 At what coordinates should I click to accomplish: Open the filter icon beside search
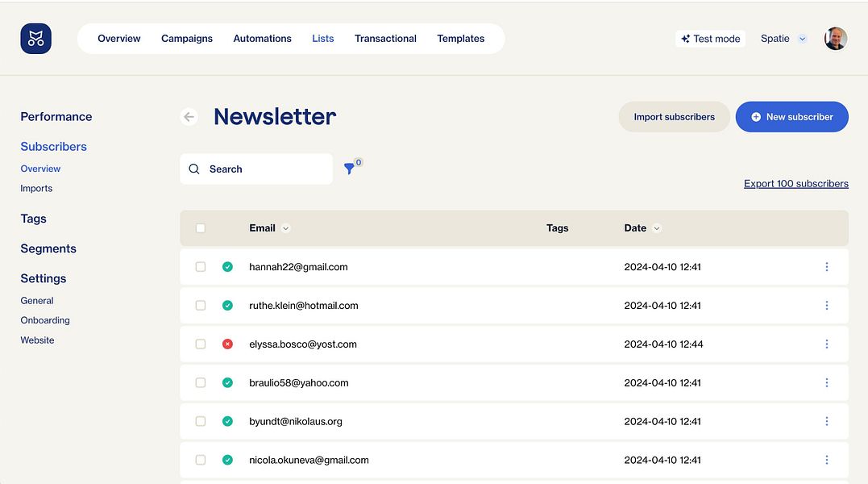[350, 169]
